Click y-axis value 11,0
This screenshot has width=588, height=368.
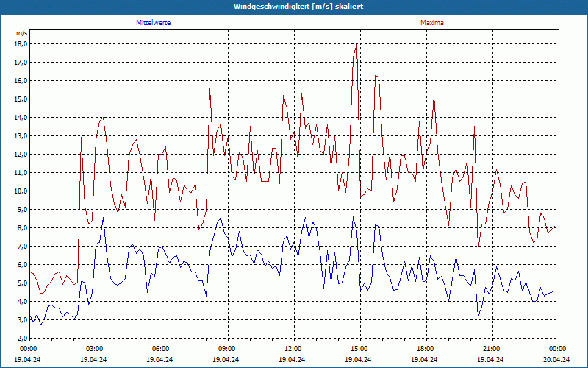(22, 173)
